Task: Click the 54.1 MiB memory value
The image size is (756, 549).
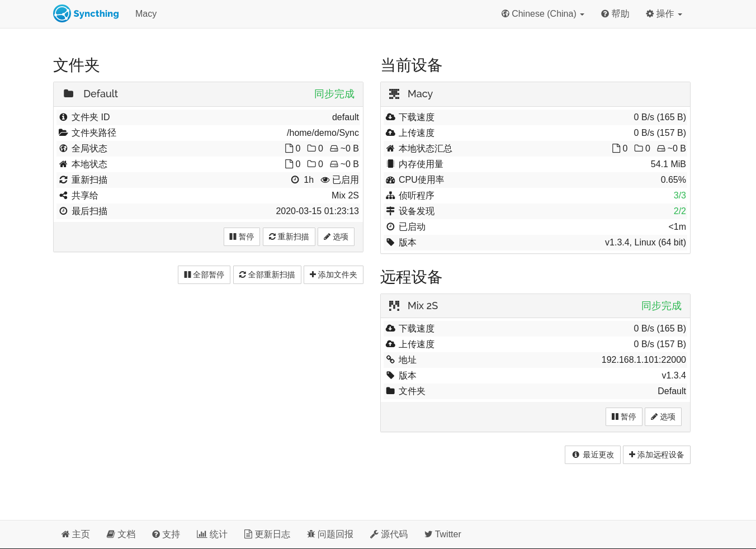Action: click(x=668, y=164)
